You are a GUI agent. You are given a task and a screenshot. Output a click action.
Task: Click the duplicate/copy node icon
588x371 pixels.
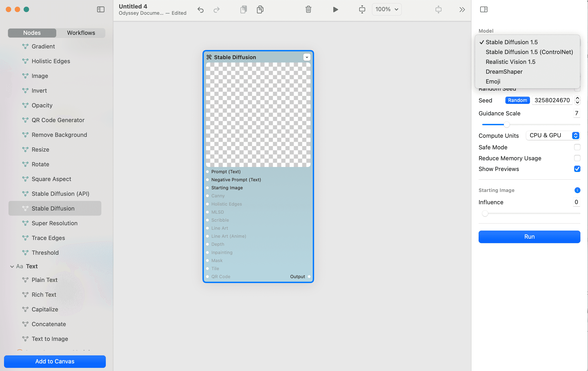(x=260, y=9)
